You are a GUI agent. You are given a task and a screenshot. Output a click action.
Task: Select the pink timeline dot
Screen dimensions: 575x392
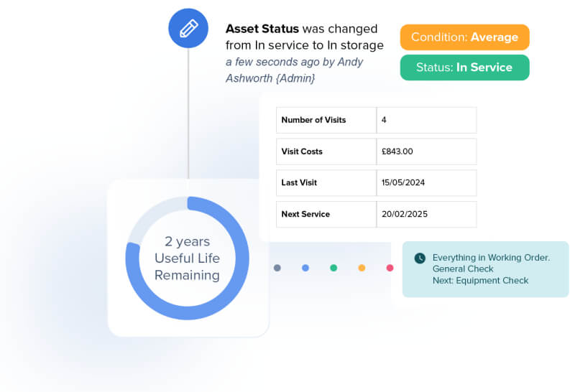(390, 268)
